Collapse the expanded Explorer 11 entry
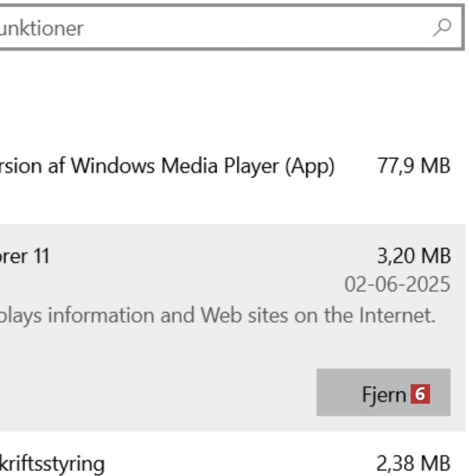Image resolution: width=469 pixels, height=476 pixels. (167, 256)
